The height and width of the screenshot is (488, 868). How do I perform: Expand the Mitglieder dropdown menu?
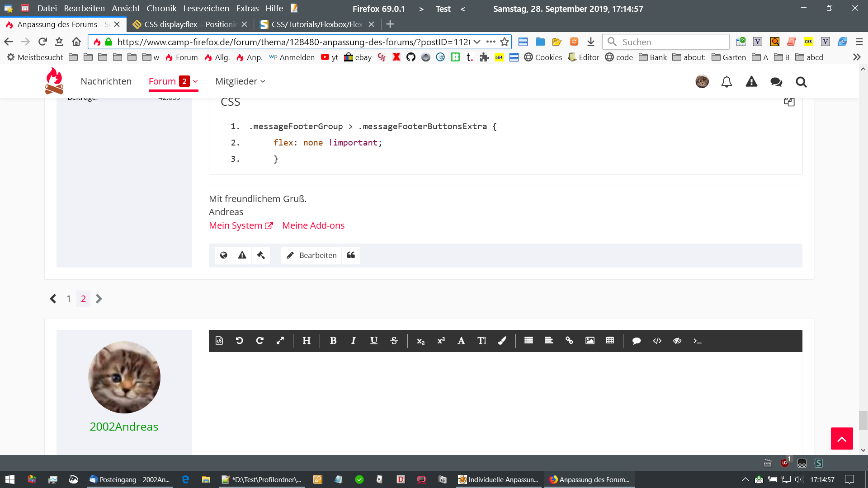[263, 82]
